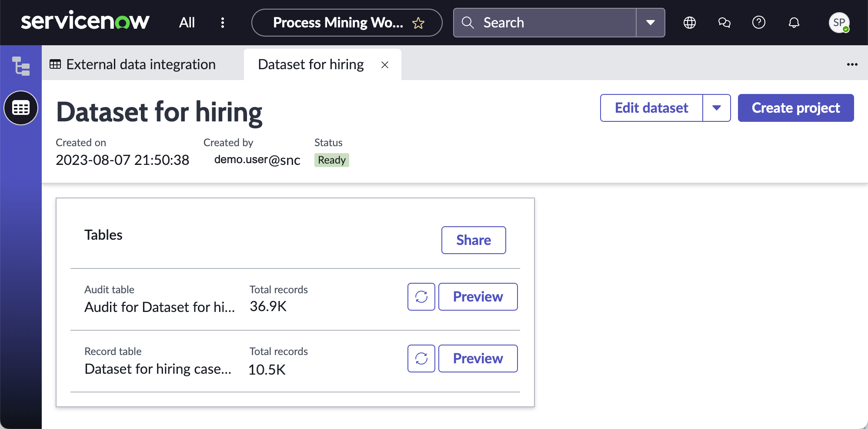Image resolution: width=868 pixels, height=429 pixels.
Task: Switch to External data integration tab
Action: tap(133, 64)
